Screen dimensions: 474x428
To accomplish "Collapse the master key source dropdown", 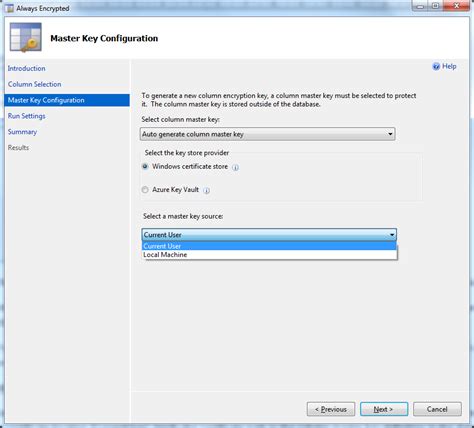I will (x=269, y=235).
